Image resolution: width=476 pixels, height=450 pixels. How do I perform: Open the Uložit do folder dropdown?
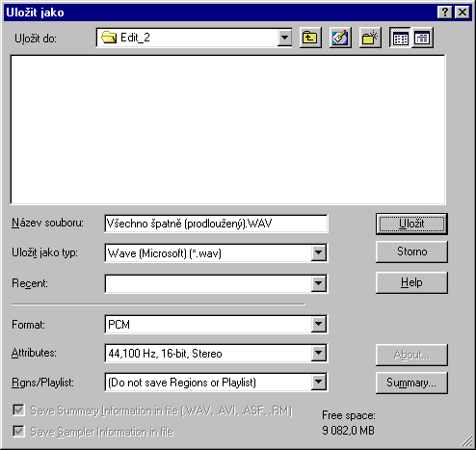coord(284,38)
